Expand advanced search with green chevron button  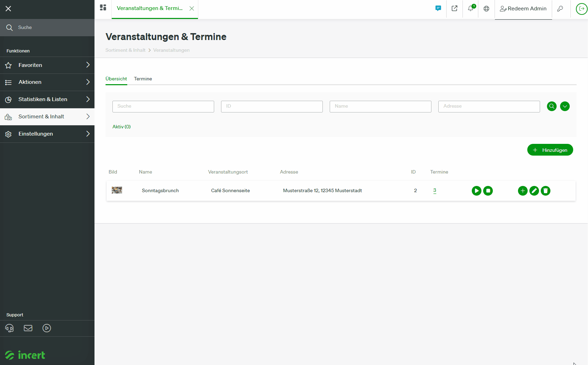click(x=565, y=106)
